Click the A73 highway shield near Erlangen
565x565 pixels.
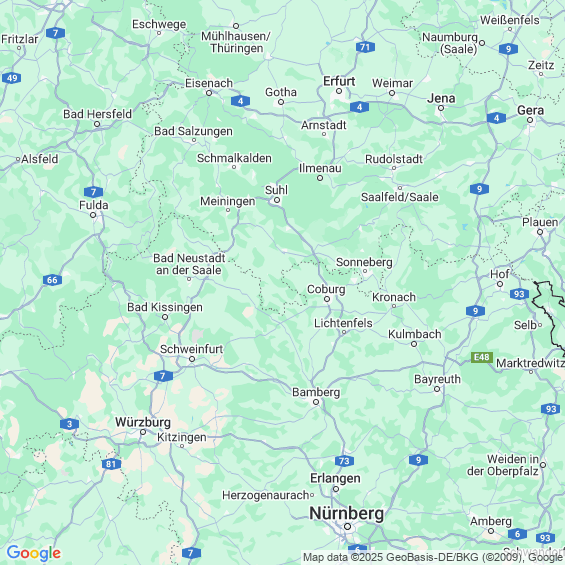point(344,461)
